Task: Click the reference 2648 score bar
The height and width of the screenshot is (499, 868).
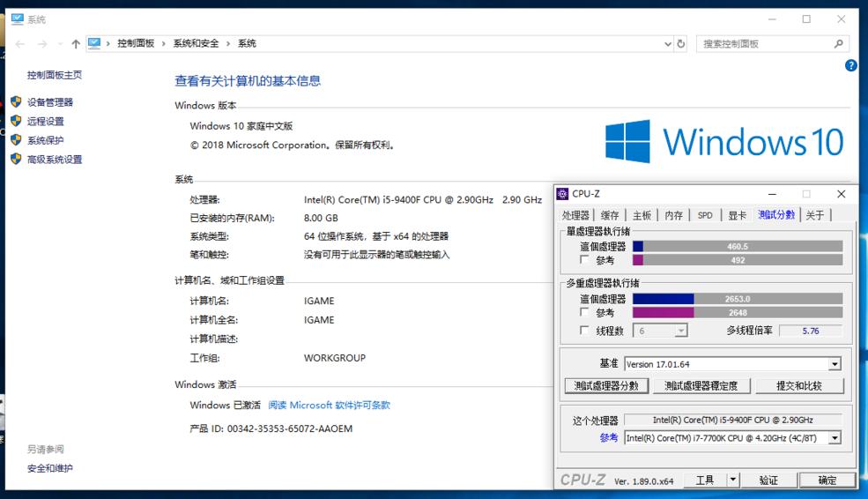Action: click(x=738, y=312)
